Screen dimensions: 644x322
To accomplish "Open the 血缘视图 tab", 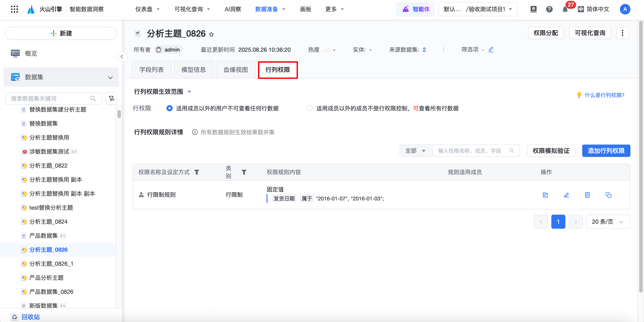I will coord(235,70).
